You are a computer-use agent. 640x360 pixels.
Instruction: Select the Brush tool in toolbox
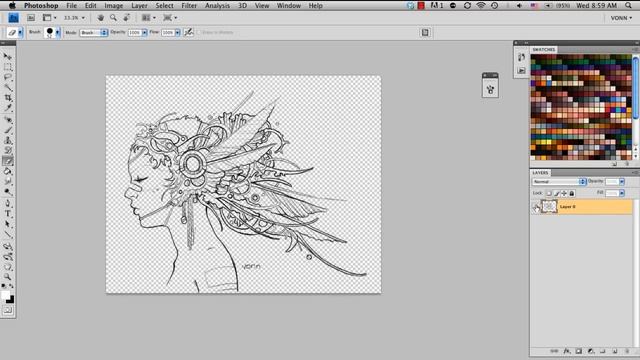point(7,130)
